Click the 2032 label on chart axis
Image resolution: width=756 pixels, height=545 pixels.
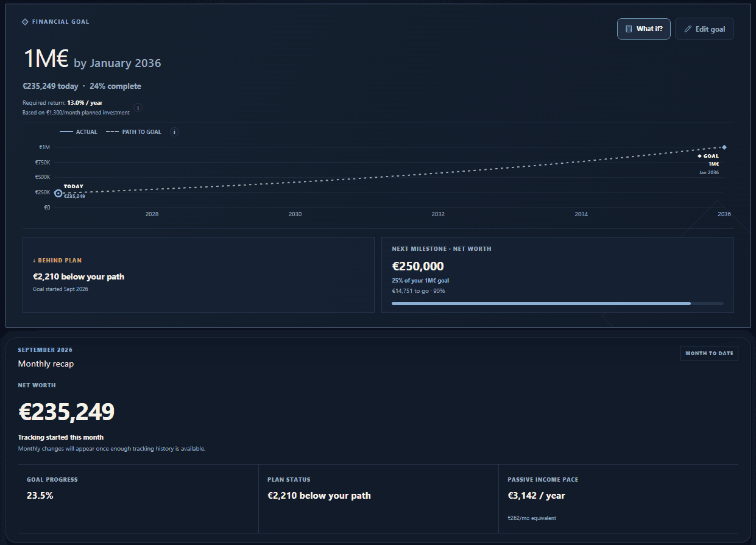[x=438, y=214]
